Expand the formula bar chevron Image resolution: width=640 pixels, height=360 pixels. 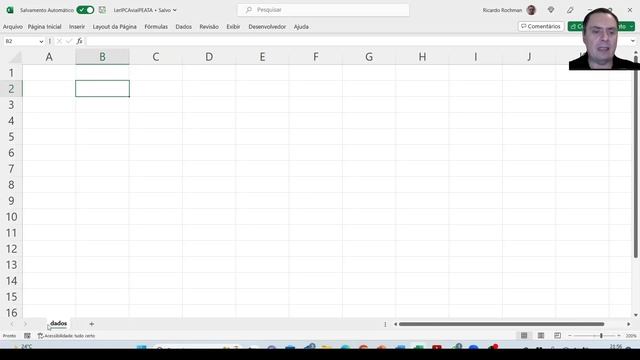633,41
